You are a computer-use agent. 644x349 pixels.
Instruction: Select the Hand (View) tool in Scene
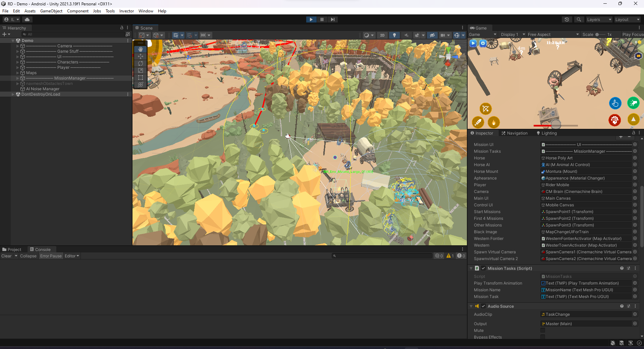coord(141,49)
